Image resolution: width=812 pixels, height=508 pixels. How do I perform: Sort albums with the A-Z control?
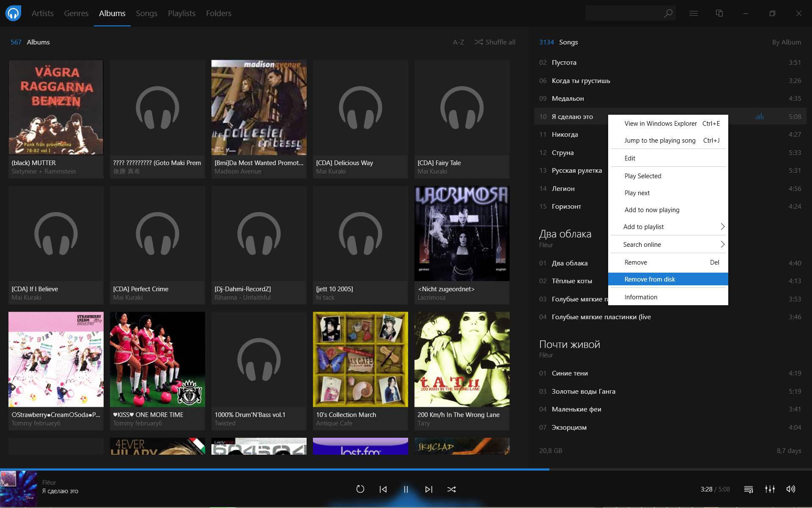pos(458,42)
